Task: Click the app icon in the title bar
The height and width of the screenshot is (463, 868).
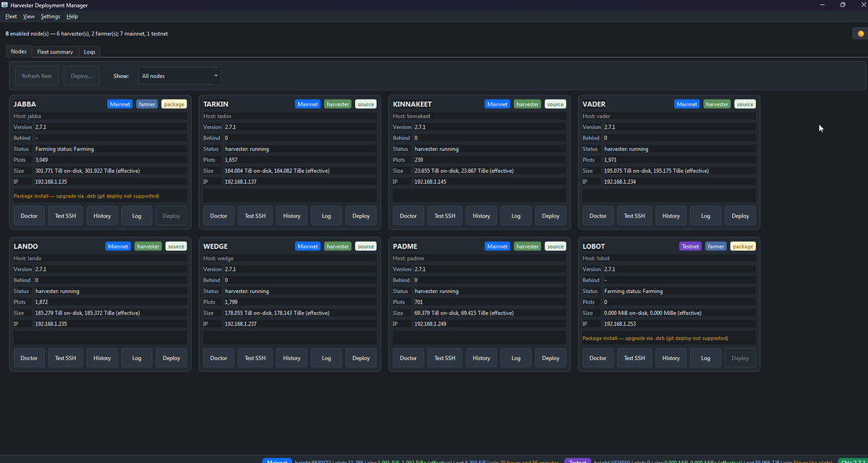Action: (6, 5)
